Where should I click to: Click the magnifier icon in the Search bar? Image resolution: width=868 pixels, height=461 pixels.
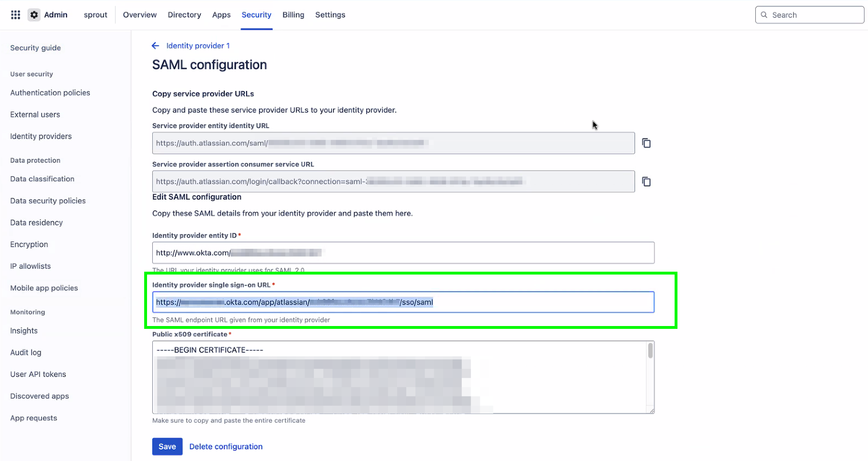[x=764, y=14]
